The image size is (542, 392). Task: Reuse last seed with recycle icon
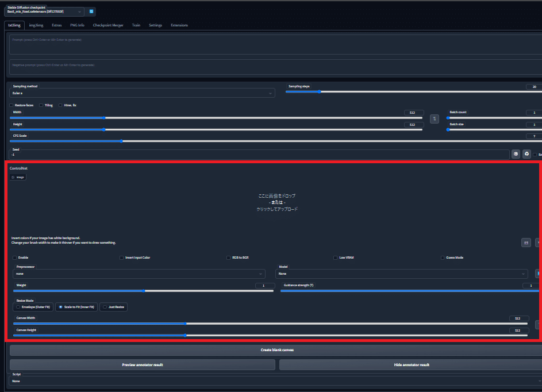pyautogui.click(x=526, y=154)
